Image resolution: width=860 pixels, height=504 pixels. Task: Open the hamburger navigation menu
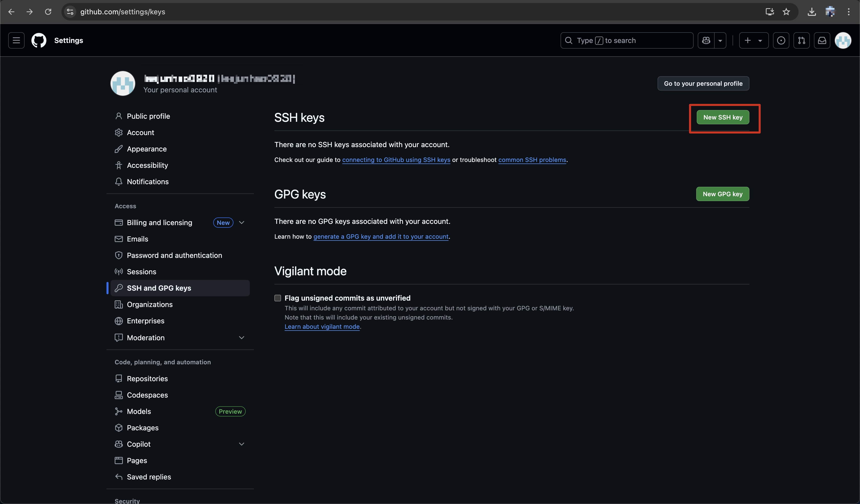16,40
